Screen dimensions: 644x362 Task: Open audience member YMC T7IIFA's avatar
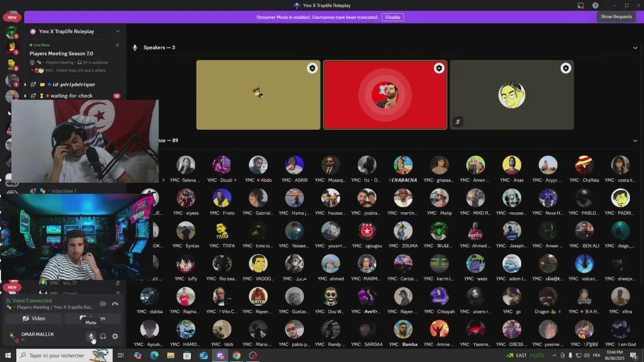(x=222, y=231)
